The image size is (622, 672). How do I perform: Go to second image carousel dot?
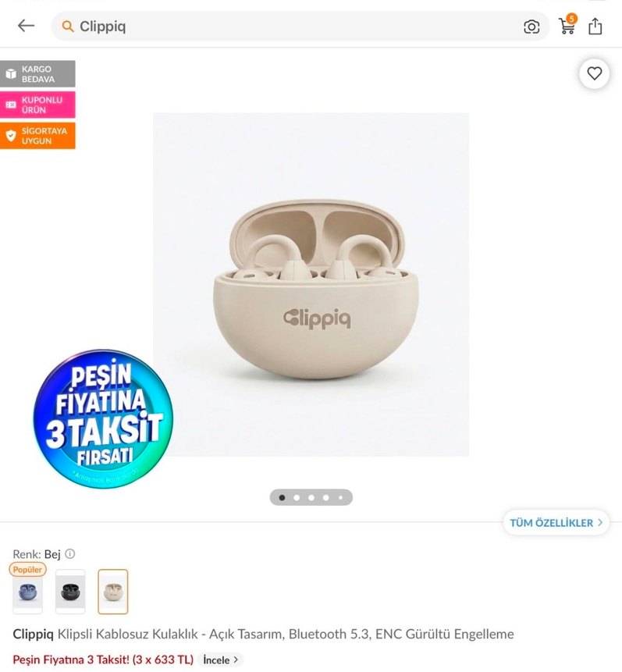(x=297, y=498)
